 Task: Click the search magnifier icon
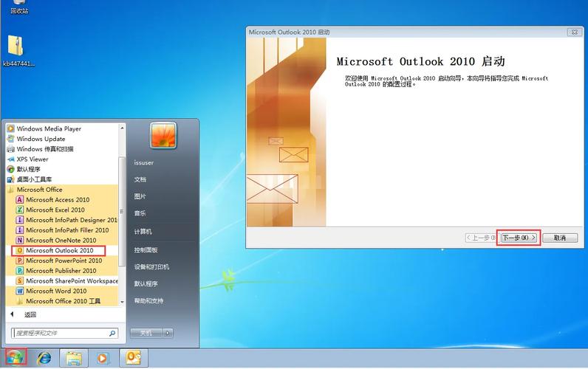coord(112,333)
